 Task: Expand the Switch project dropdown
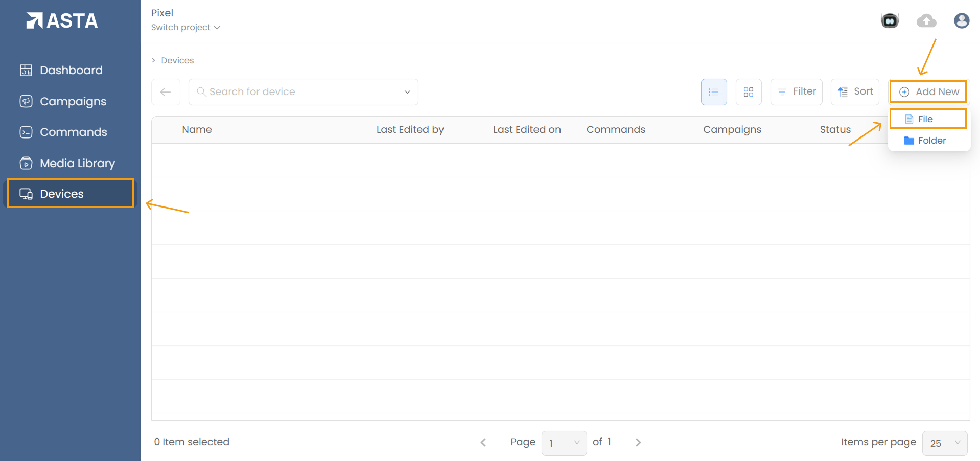tap(185, 28)
